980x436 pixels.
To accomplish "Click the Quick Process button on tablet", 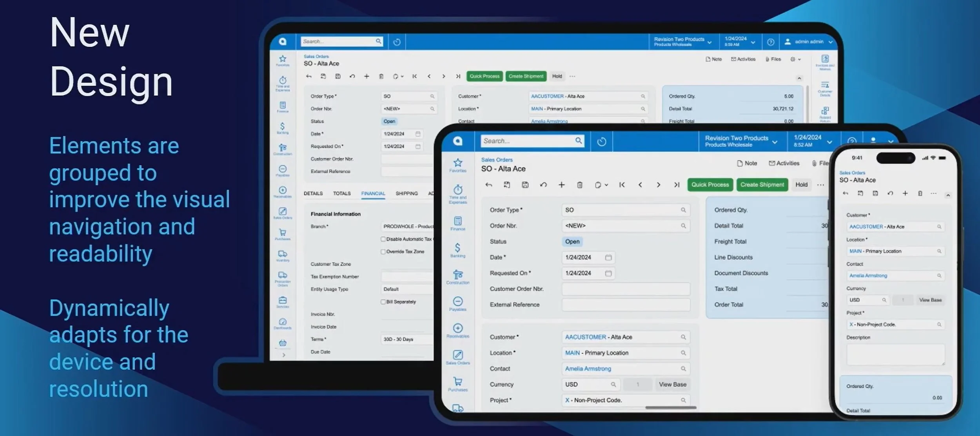I will pos(710,185).
